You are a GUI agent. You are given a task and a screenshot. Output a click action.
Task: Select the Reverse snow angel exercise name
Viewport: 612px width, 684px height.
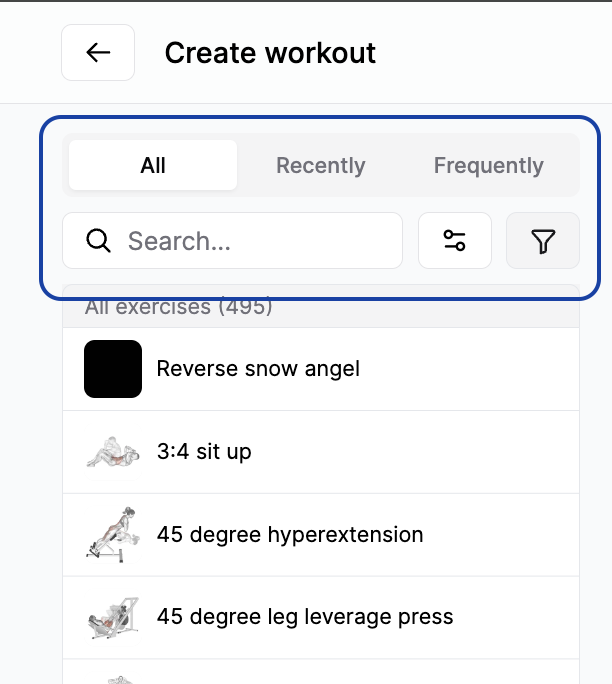click(258, 369)
